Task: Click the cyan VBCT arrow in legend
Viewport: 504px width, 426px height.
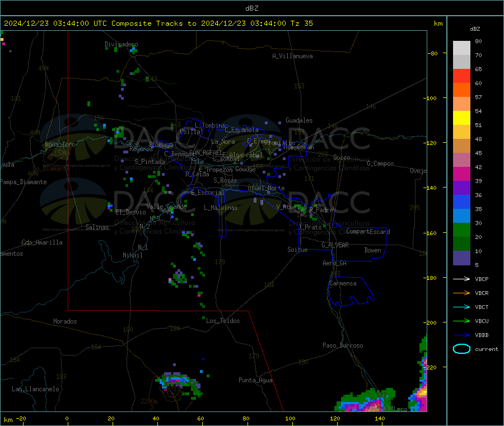Action: coord(461,307)
